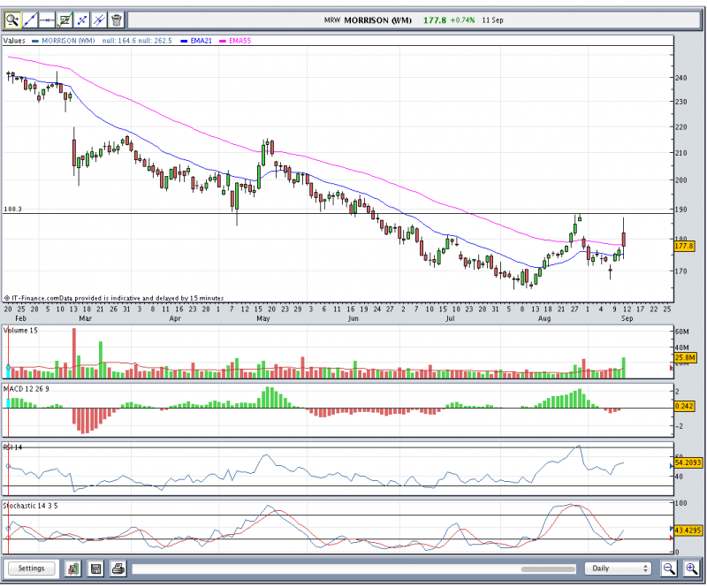Viewport: 707px width, 588px height.
Task: Print the chart using printer icon
Action: click(118, 569)
